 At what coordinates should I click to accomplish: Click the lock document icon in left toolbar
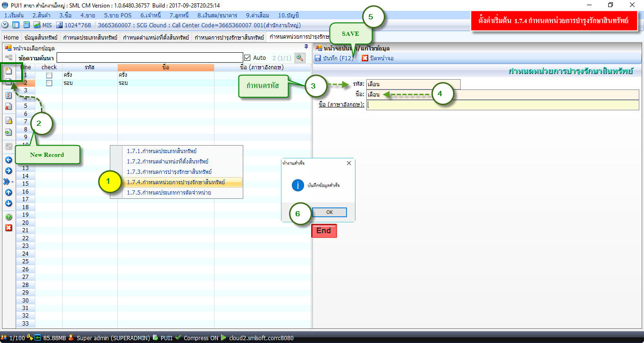[x=8, y=121]
